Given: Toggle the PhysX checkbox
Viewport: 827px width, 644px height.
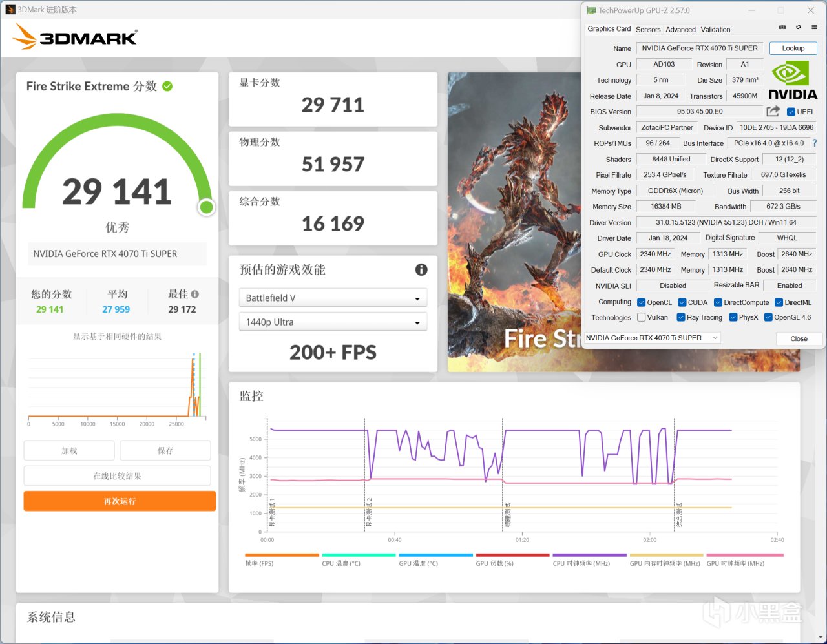Looking at the screenshot, I should point(733,317).
